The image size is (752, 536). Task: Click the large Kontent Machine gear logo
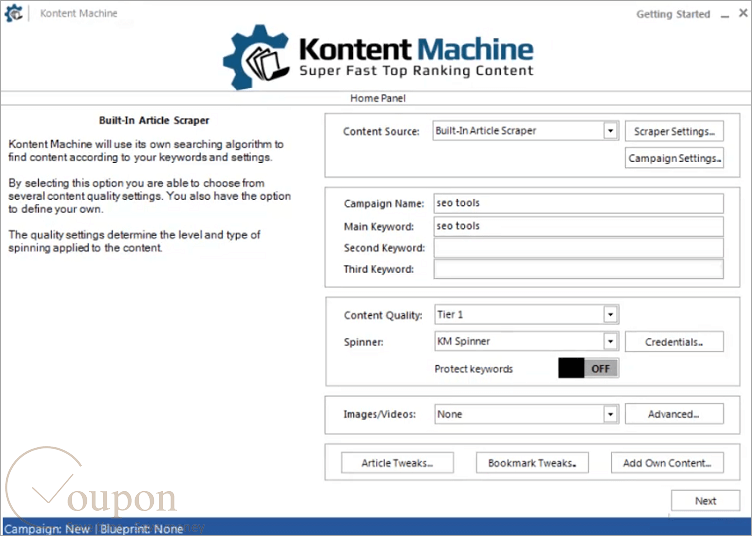[257, 57]
